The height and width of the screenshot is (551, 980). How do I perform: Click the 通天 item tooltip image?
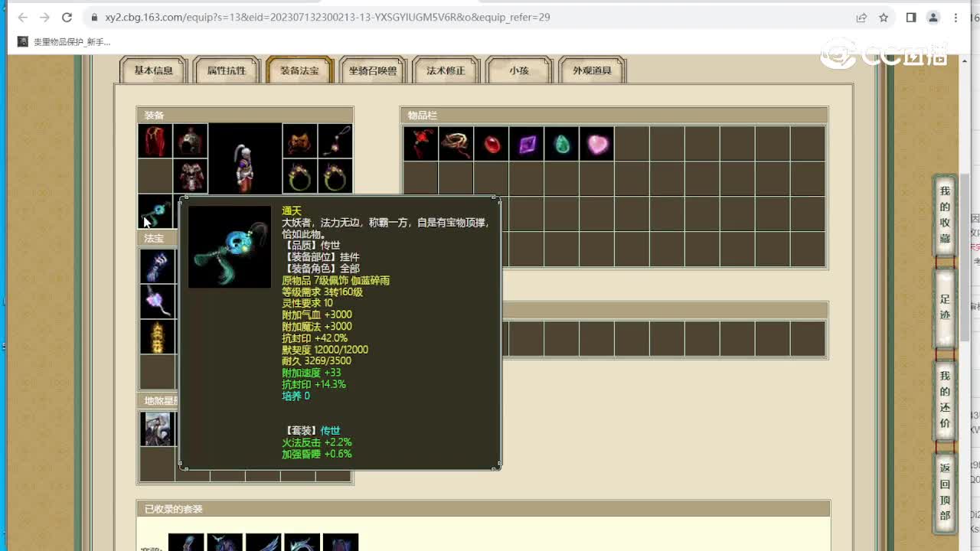[x=230, y=246]
